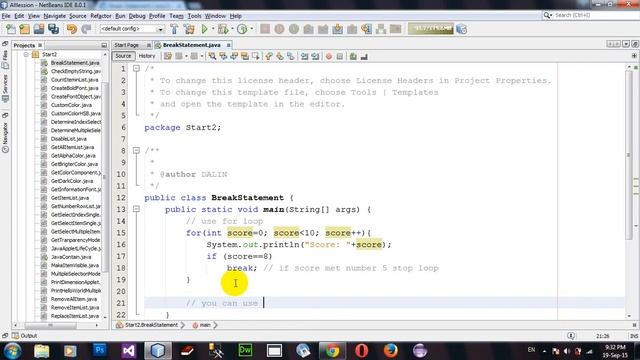The image size is (640, 360).
Task: Open the Tools menu
Action: 194,16
